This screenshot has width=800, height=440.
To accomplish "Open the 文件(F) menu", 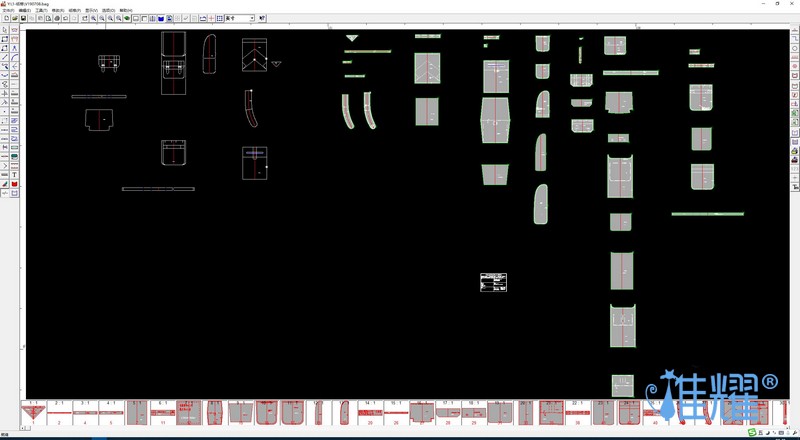I will pyautogui.click(x=9, y=10).
